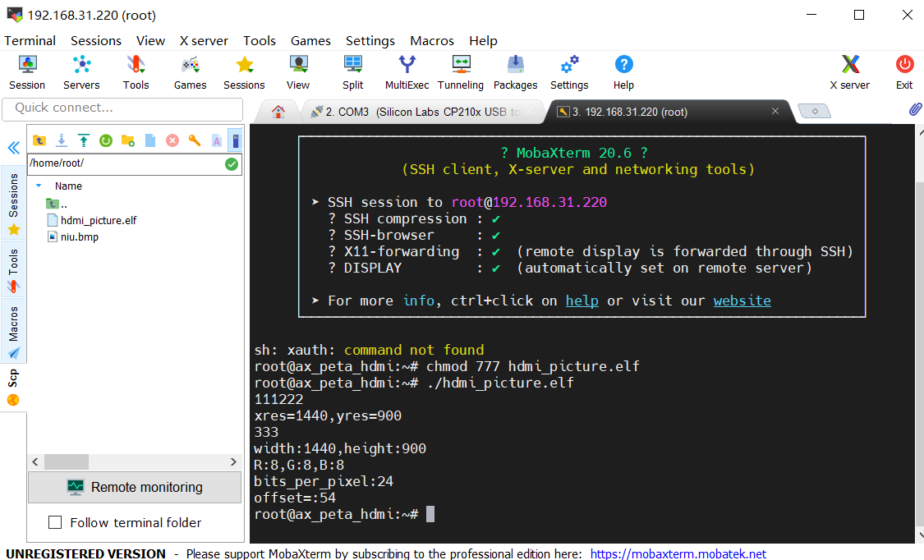Create a new folder in /home/root/
This screenshot has width=924, height=560.
pyautogui.click(x=127, y=140)
